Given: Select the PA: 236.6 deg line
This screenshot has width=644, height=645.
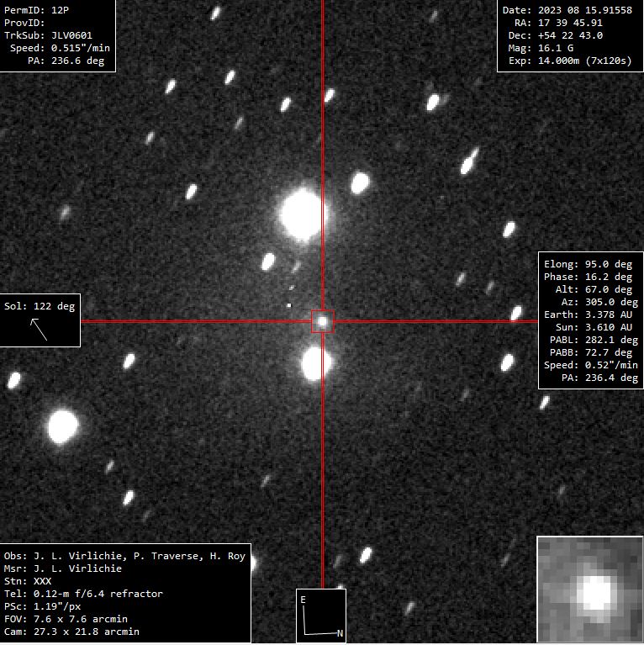Looking at the screenshot, I should (x=66, y=61).
